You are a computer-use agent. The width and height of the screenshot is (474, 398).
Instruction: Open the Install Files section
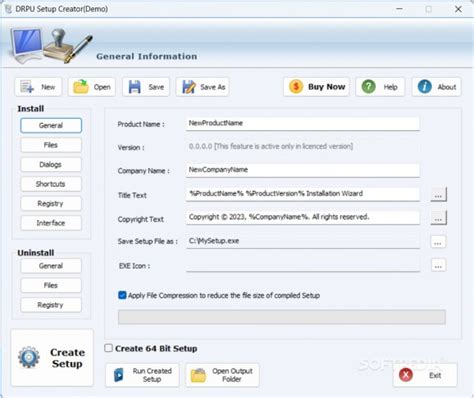click(51, 145)
